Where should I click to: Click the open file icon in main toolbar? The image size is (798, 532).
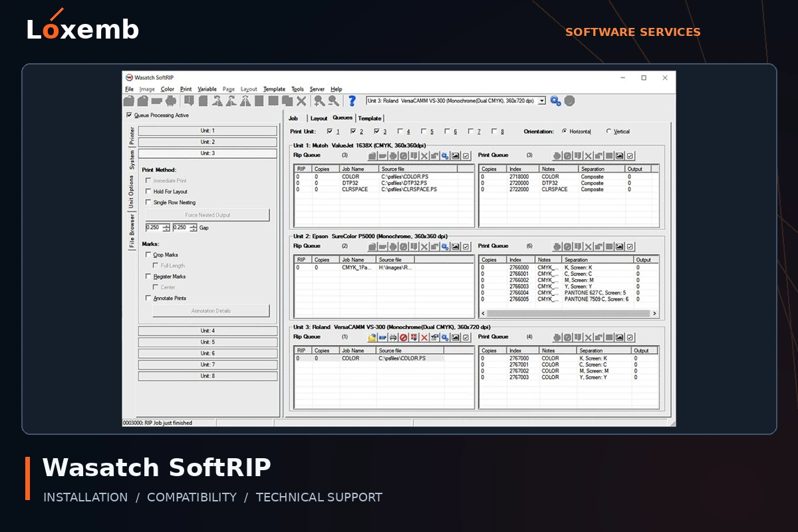129,100
